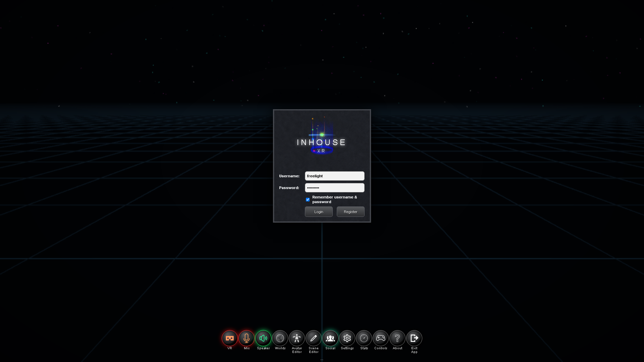This screenshot has width=644, height=362.
Task: Click the 'Remember username & password' label text
Action: (x=334, y=199)
